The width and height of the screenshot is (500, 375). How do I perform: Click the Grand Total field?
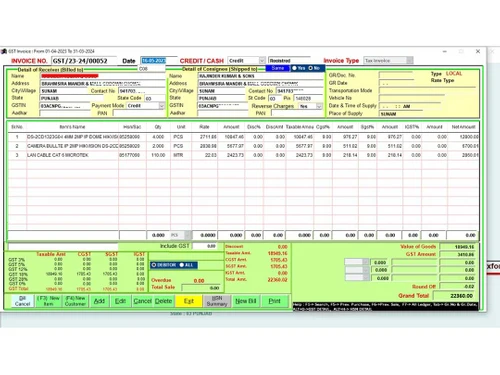tap(455, 296)
